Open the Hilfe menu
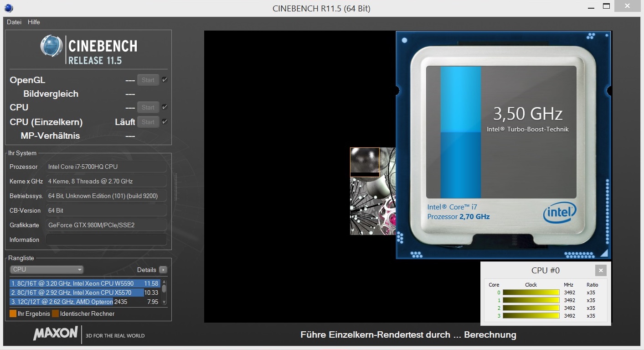Screen dimensions: 644x350 pos(34,22)
